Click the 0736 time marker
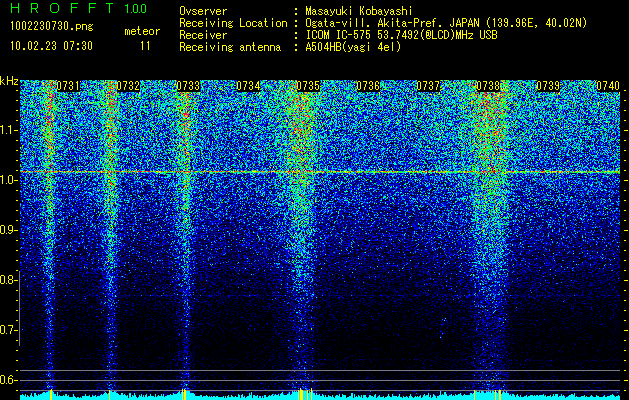Image resolution: width=629 pixels, height=400 pixels. tap(368, 86)
